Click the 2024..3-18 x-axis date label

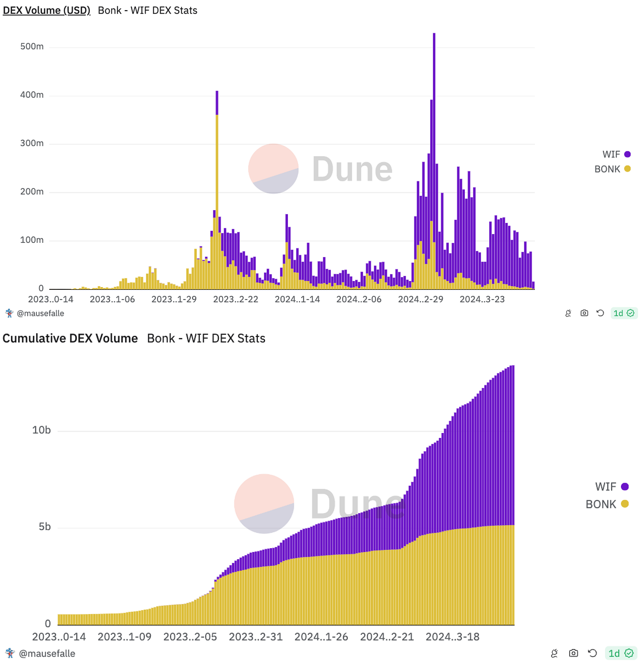452,637
